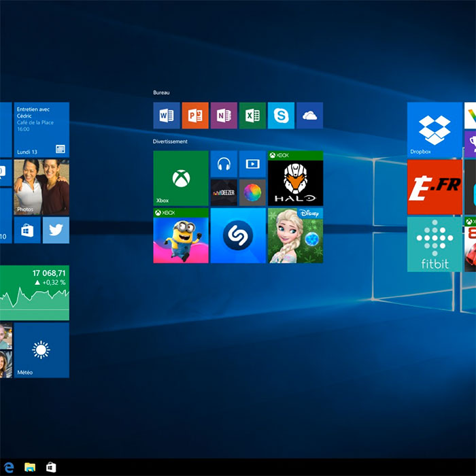The height and width of the screenshot is (476, 476).
Task: Open the Skype tile
Action: [x=281, y=116]
